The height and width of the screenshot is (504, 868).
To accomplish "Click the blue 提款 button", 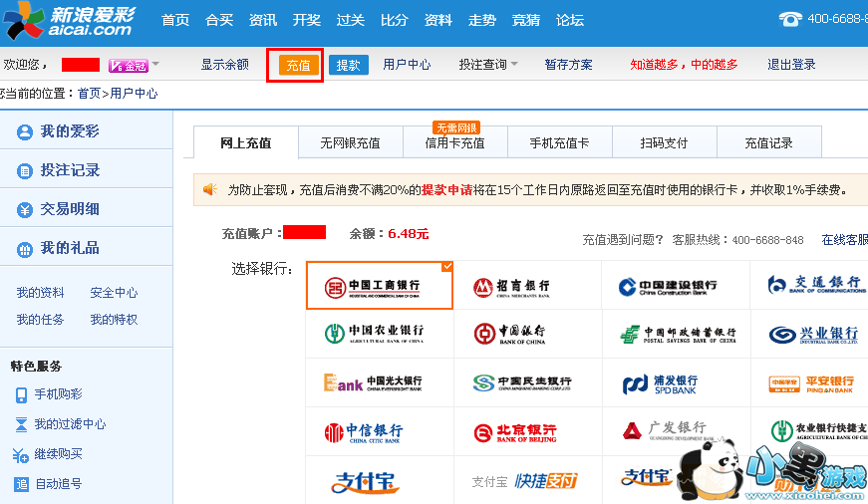I will (348, 65).
